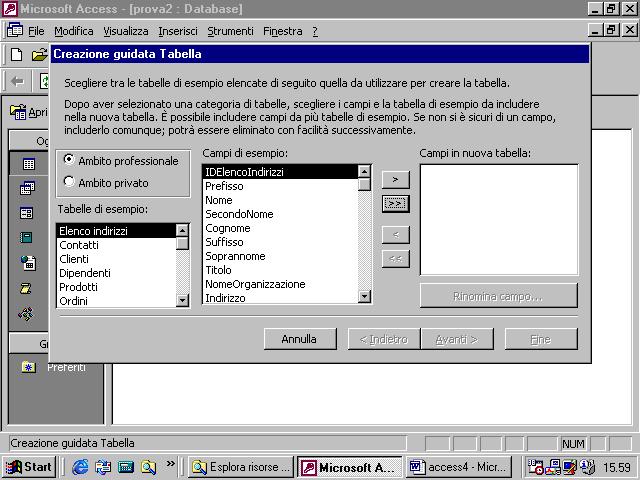Click the Outlook Express quick launch icon
Screen dimensions: 640x480
click(103, 467)
